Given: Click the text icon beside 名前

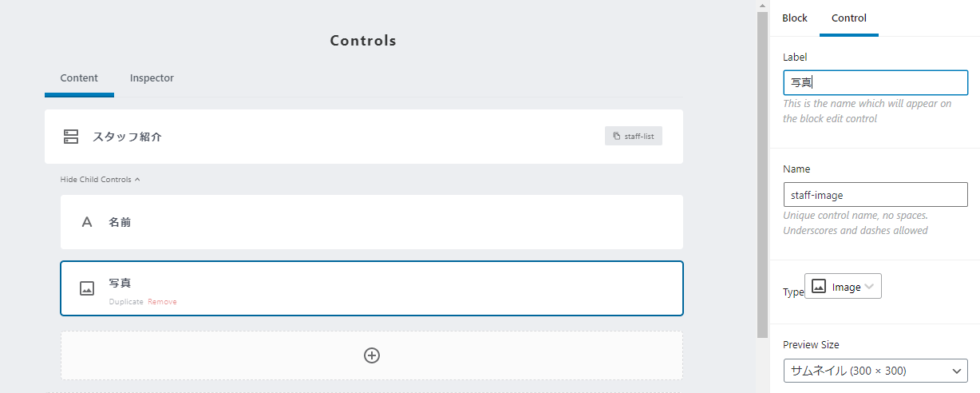Looking at the screenshot, I should [x=87, y=222].
